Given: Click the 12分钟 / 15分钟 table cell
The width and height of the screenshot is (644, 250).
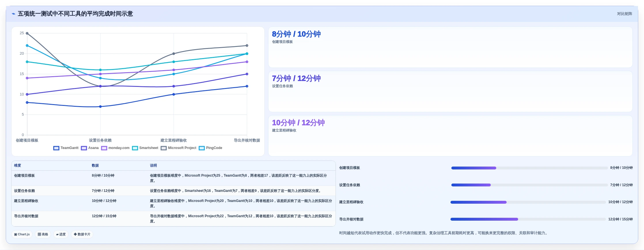Looking at the screenshot, I should click(104, 216).
